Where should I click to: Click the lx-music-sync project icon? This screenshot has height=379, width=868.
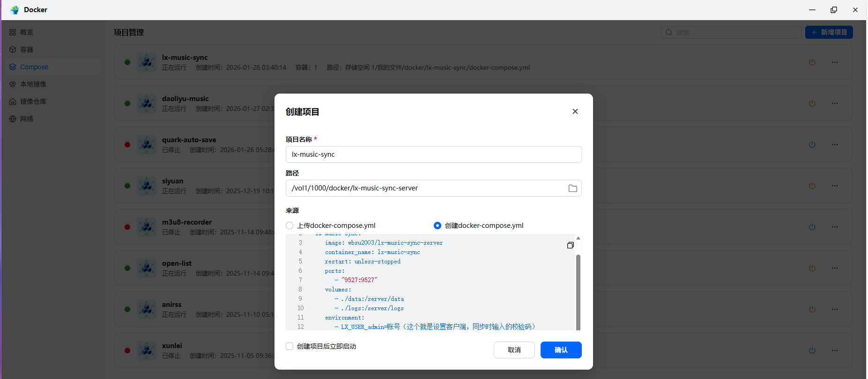pyautogui.click(x=147, y=62)
